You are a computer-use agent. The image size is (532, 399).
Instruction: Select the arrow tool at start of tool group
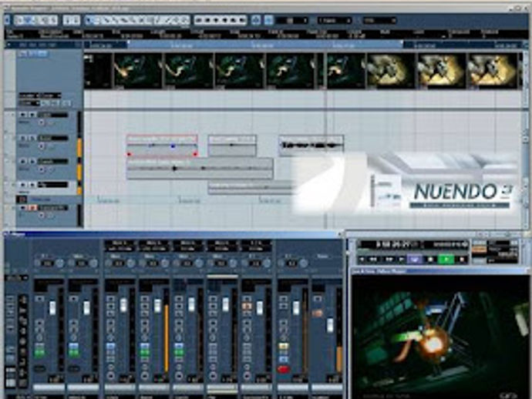click(89, 21)
